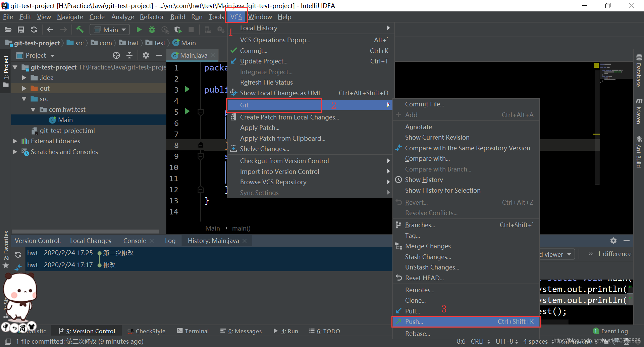Locate opened file with the crosshair icon
The image size is (644, 347).
click(116, 55)
